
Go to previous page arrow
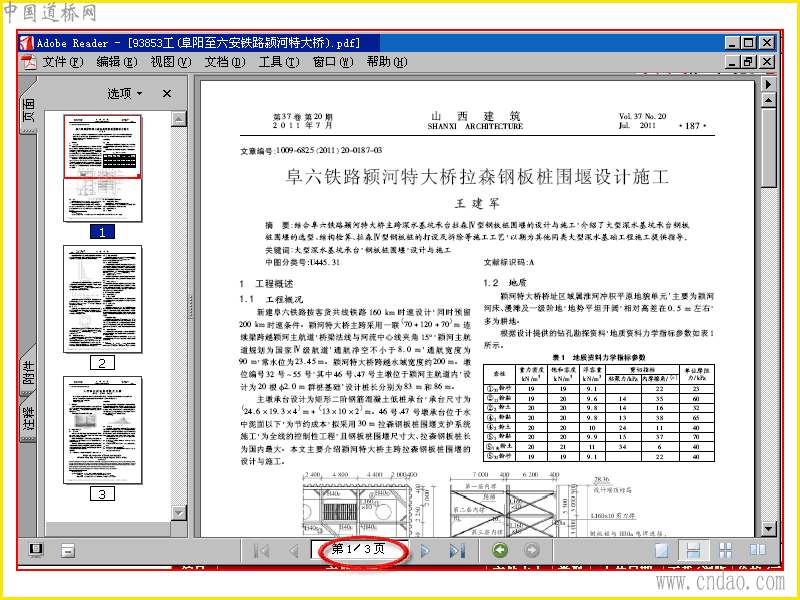[293, 551]
